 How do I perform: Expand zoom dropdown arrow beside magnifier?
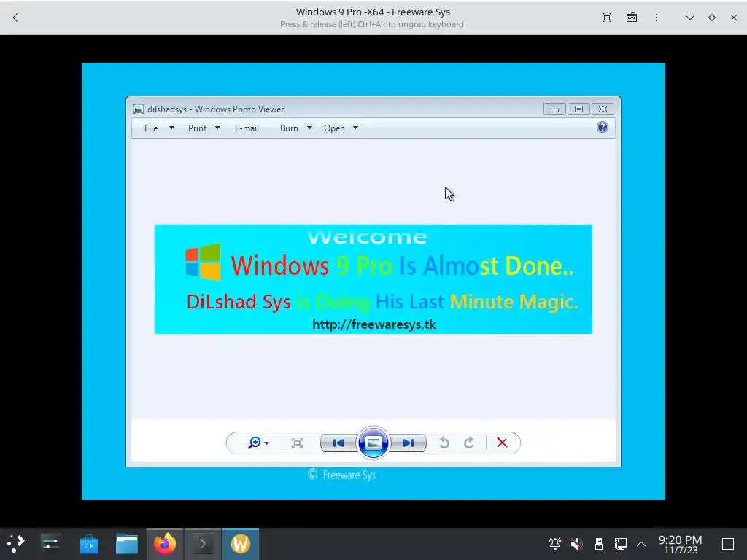(267, 443)
